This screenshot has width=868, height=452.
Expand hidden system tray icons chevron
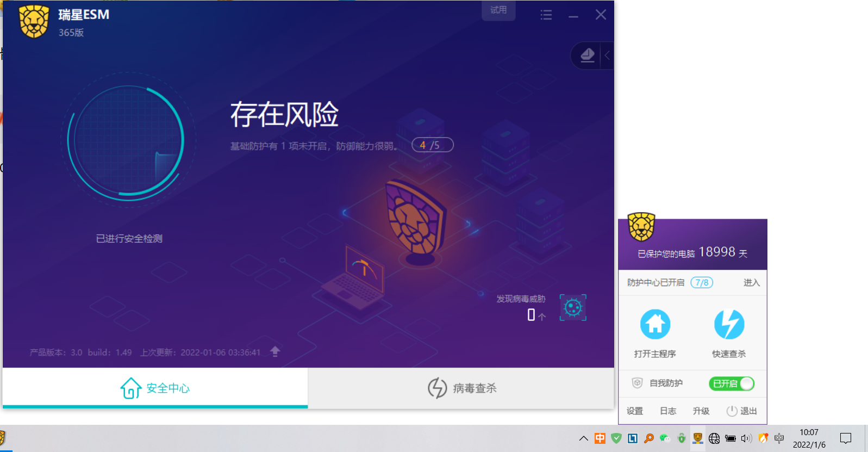tap(584, 438)
